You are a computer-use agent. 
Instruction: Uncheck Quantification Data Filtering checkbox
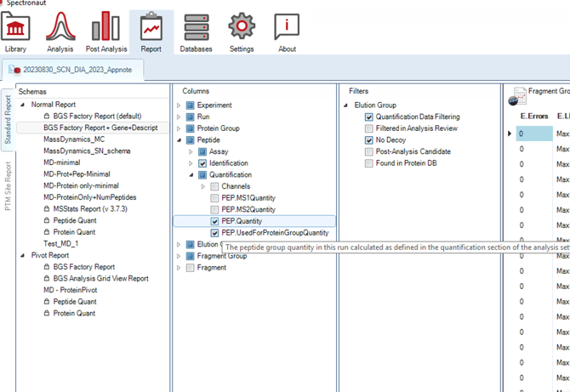[369, 117]
